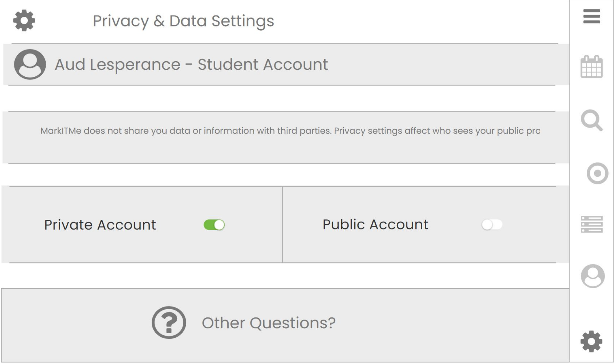Click the Public Account label
The height and width of the screenshot is (364, 615).
(x=375, y=225)
